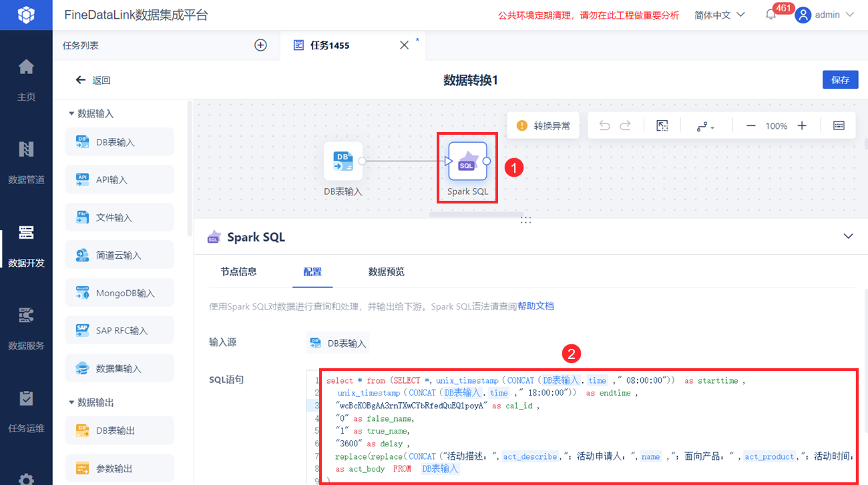The width and height of the screenshot is (868, 485).
Task: Click the 数据转换1 title
Action: (471, 80)
